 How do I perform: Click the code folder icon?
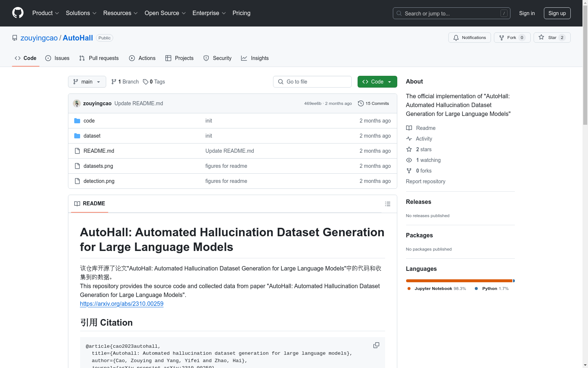point(77,121)
